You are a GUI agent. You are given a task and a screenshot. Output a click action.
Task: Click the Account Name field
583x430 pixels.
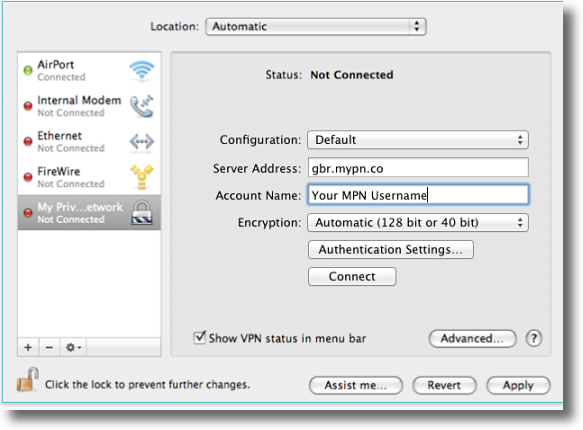(x=418, y=194)
